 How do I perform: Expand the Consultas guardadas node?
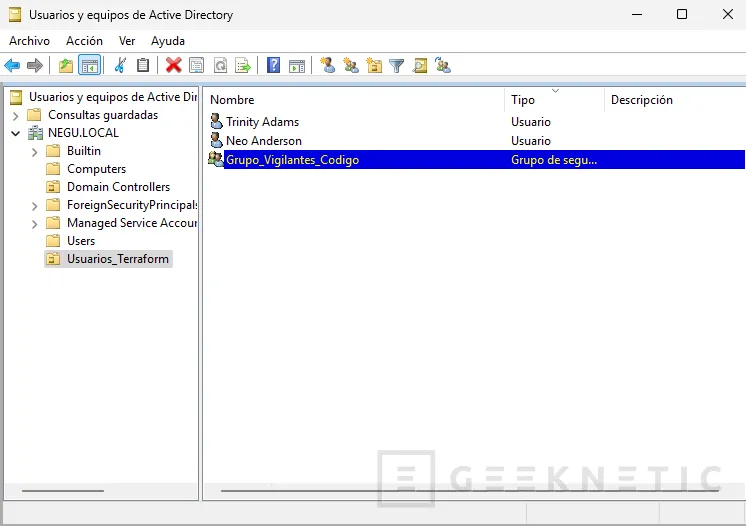pos(16,116)
